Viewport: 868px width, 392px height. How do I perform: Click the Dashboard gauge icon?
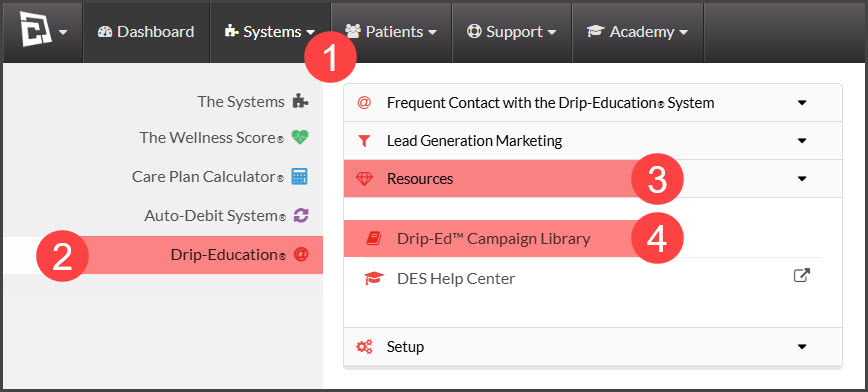(105, 32)
